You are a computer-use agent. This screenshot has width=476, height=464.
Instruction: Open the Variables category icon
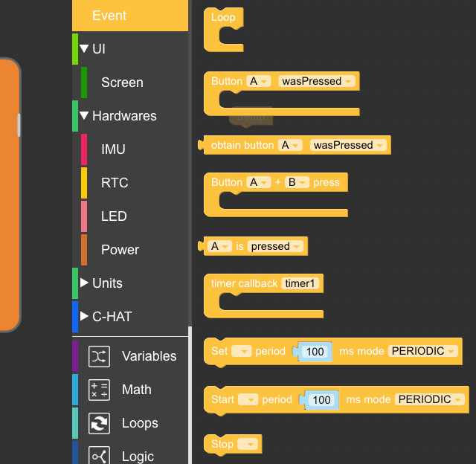pyautogui.click(x=100, y=356)
